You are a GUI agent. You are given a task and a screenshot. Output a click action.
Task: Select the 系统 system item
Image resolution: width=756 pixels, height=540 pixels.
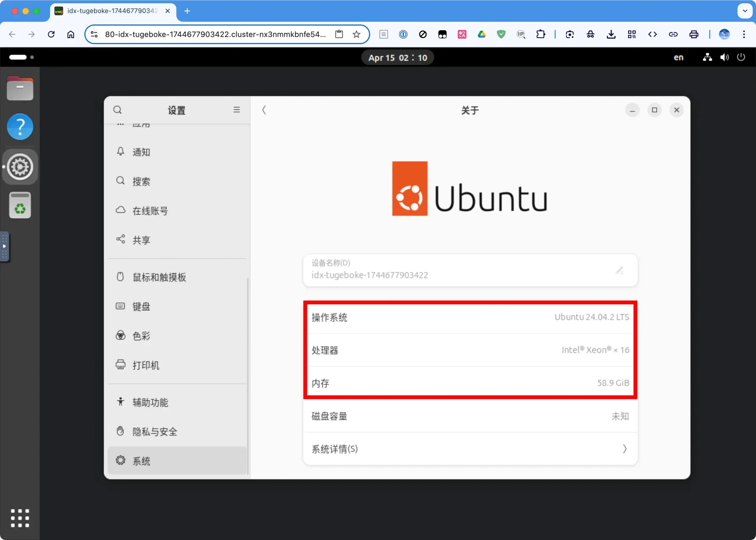pos(177,461)
